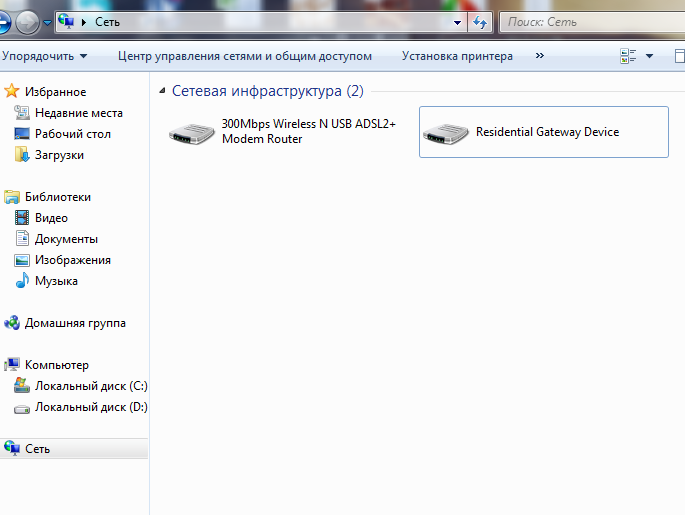Click the Недавние места icon

(x=22, y=113)
